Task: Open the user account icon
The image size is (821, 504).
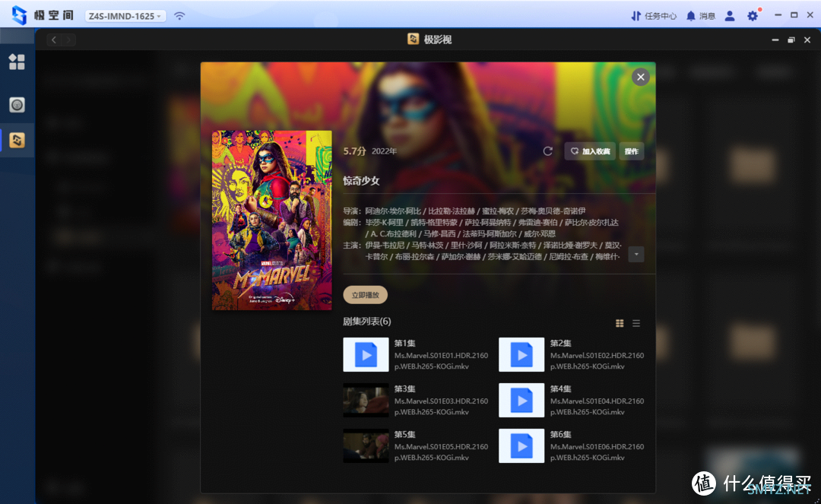Action: tap(730, 15)
